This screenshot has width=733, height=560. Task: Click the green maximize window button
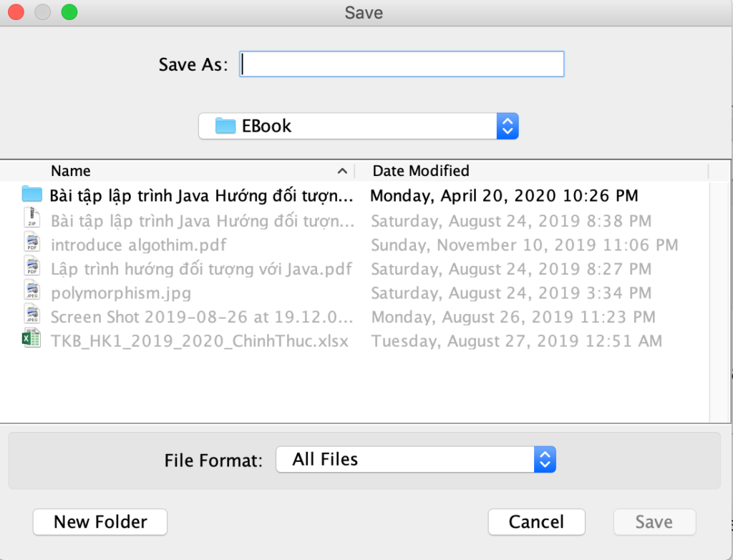(x=69, y=12)
